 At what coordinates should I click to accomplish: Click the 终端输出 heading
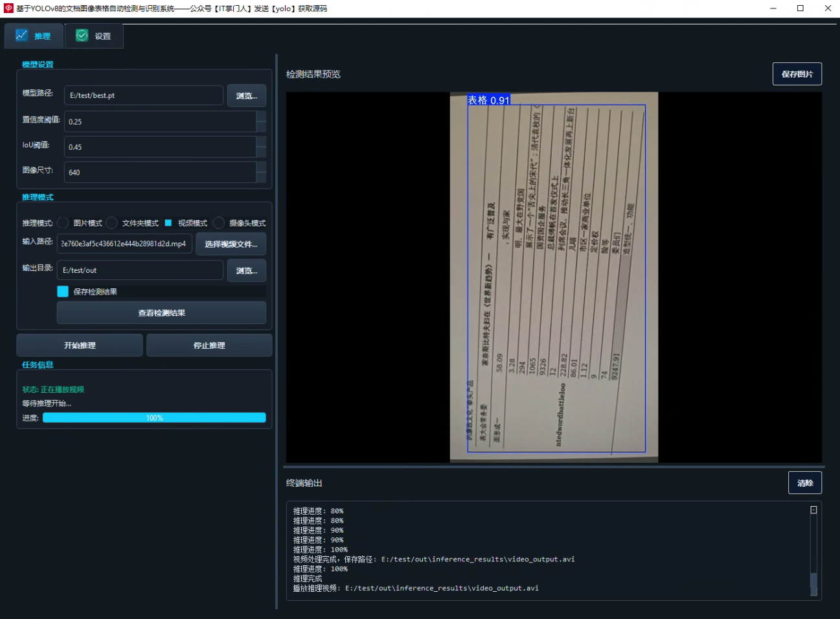pyautogui.click(x=304, y=483)
